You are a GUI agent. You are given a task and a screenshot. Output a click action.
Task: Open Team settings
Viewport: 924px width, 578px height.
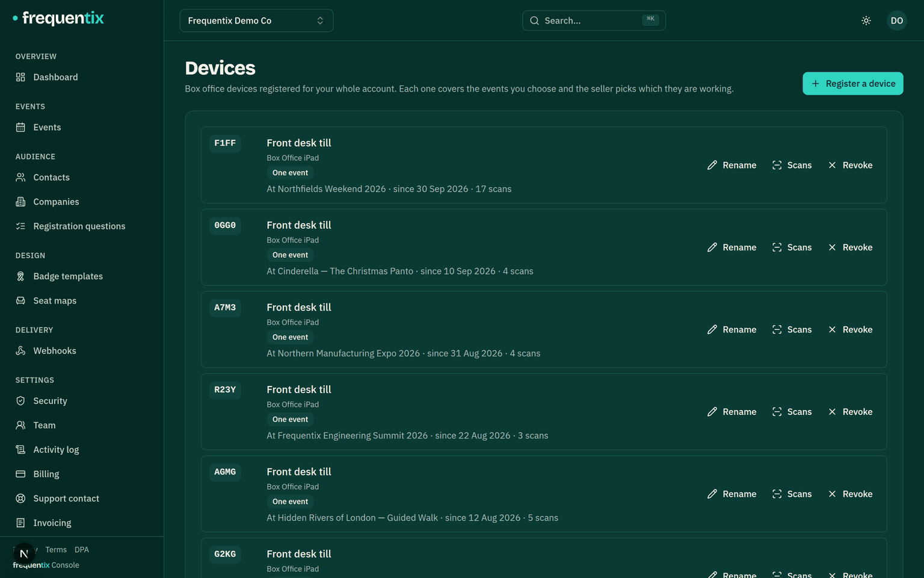(x=82, y=425)
